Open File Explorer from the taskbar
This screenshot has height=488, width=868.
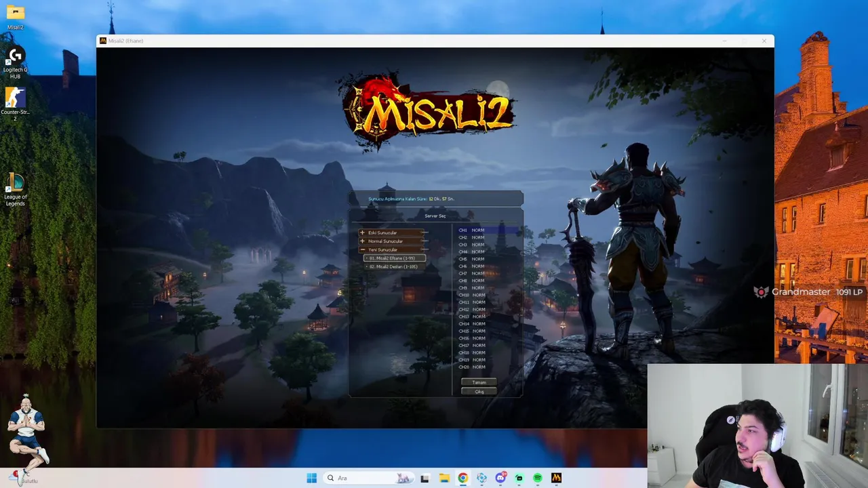(x=443, y=478)
